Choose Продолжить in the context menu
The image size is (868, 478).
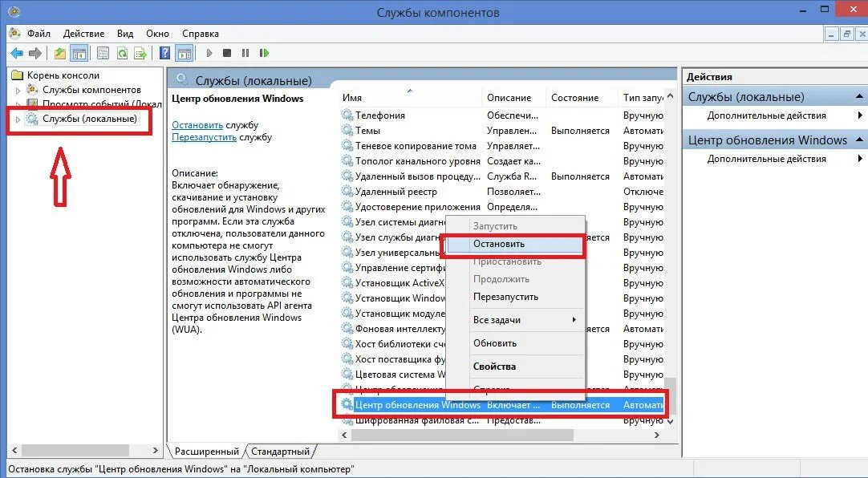point(514,279)
